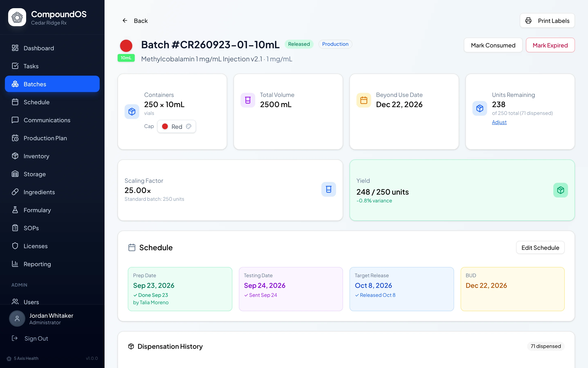Viewport: 588px width, 368px height.
Task: Click the Sign Out arrow icon
Action: [15, 338]
